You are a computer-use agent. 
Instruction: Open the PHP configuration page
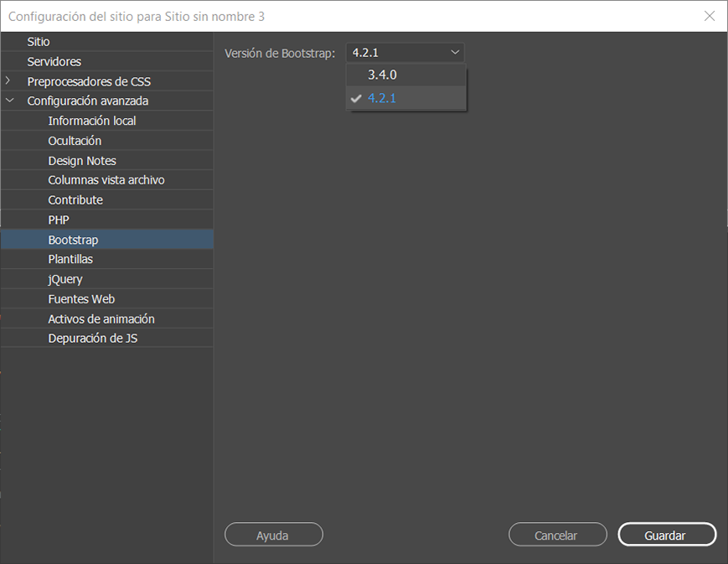coord(58,220)
